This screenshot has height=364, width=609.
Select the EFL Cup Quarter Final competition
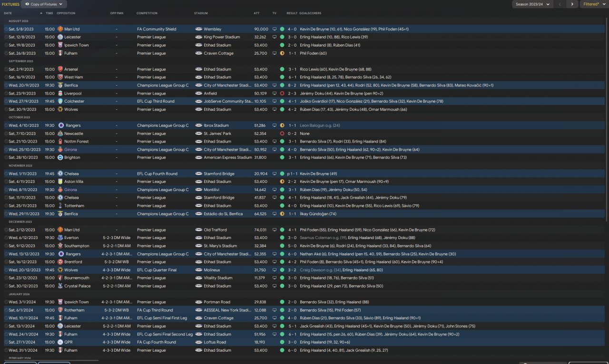tap(157, 270)
